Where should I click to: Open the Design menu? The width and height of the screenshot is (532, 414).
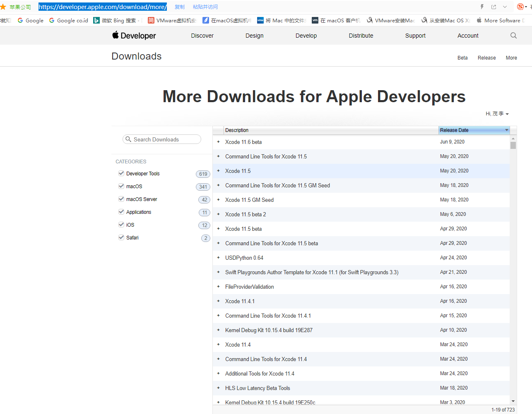tap(255, 36)
